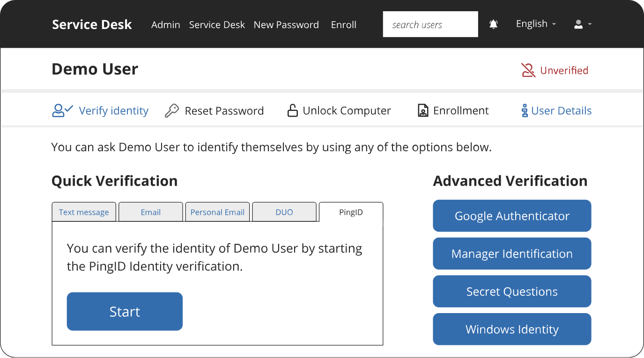Open the New Password menu item
Screen dimensions: 644x358
point(286,25)
